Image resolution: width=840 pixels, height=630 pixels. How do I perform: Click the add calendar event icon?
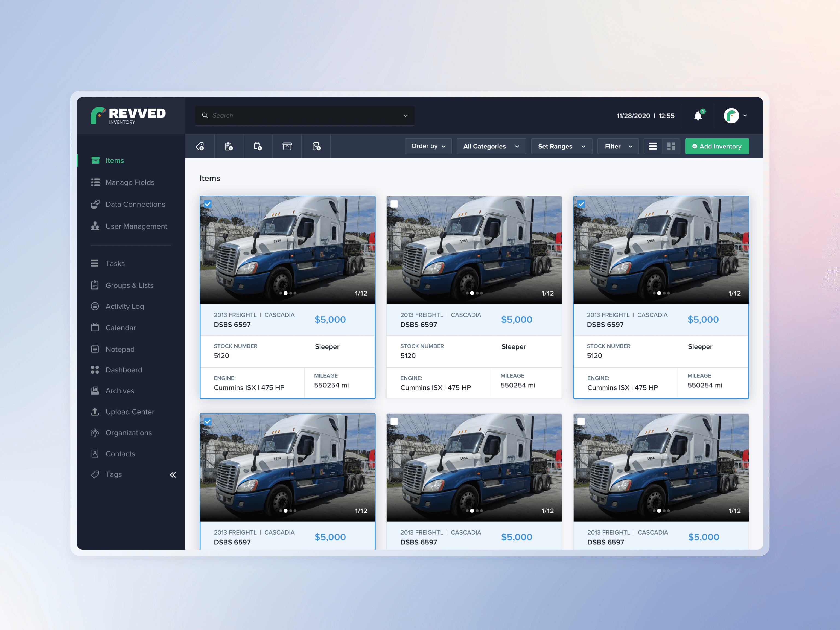pyautogui.click(x=258, y=146)
